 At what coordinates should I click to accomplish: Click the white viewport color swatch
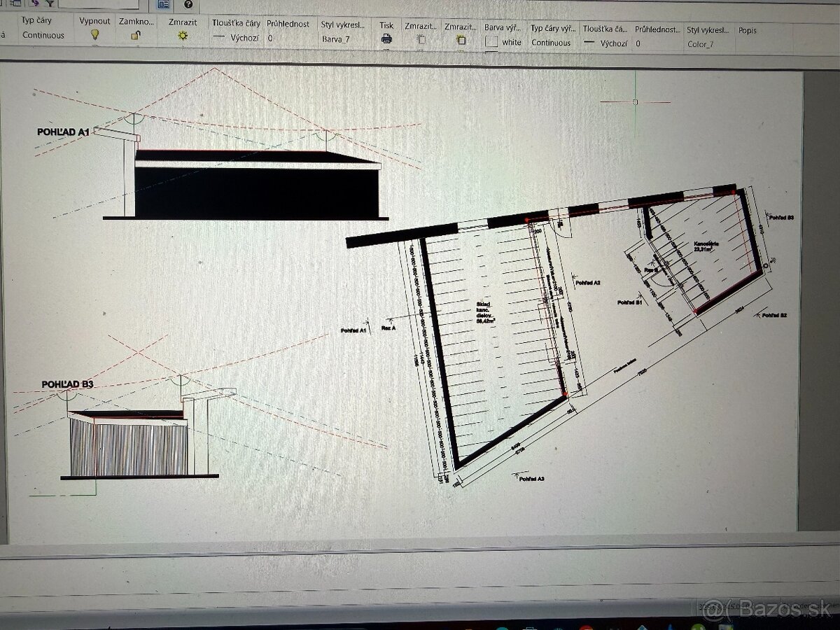(492, 42)
